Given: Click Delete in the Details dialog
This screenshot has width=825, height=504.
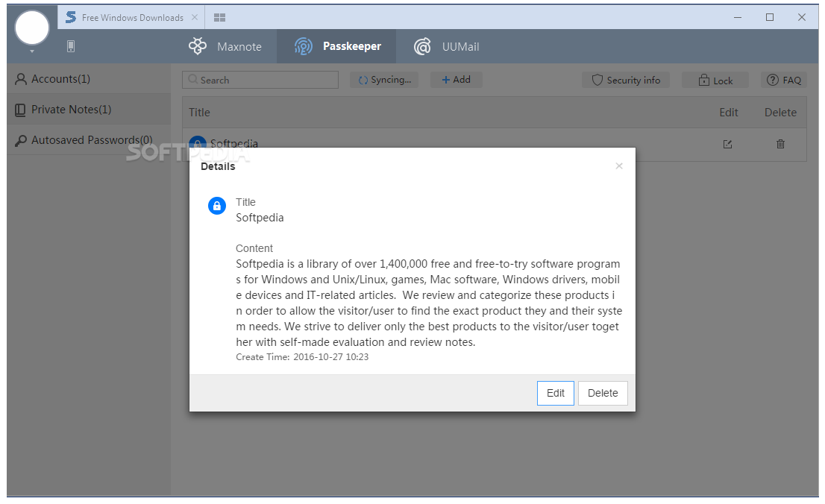Looking at the screenshot, I should [603, 393].
